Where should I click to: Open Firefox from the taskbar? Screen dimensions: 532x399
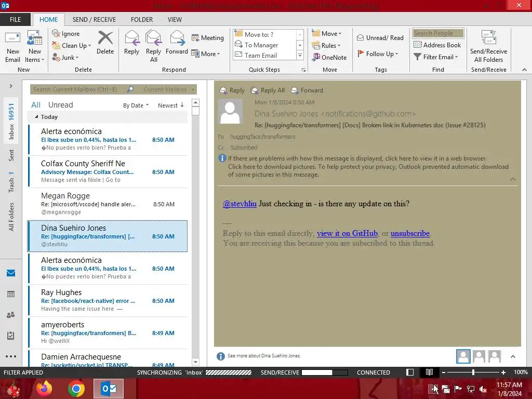[44, 389]
